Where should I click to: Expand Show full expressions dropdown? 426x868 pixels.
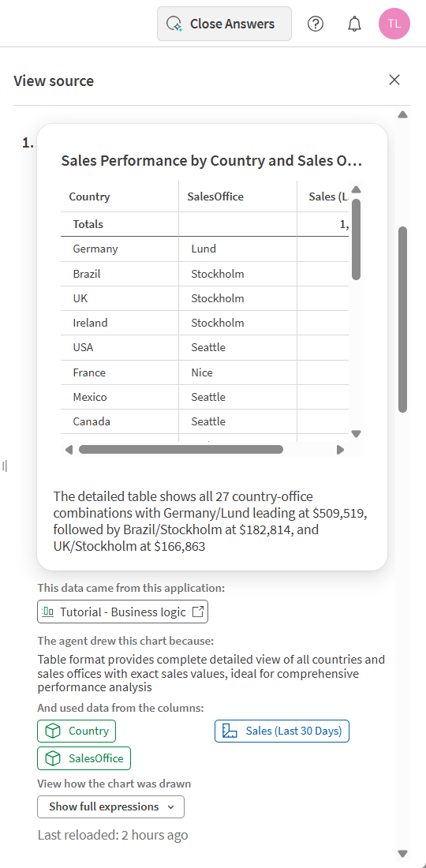pyautogui.click(x=110, y=806)
